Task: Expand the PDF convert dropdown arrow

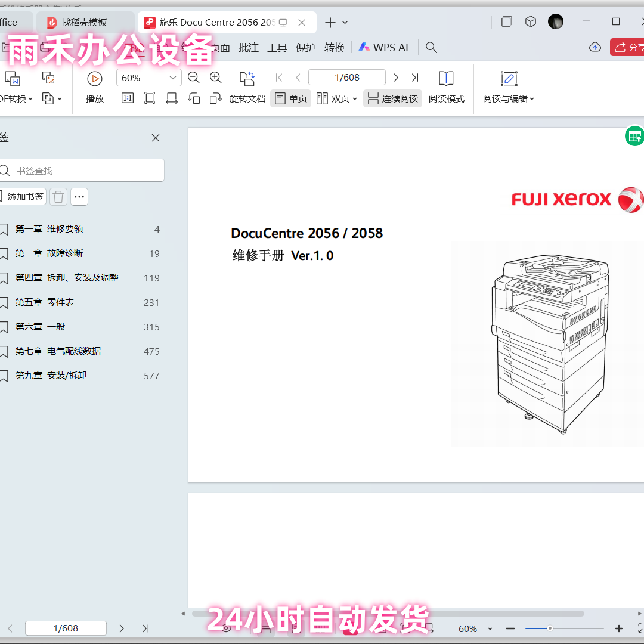Action: (x=30, y=99)
